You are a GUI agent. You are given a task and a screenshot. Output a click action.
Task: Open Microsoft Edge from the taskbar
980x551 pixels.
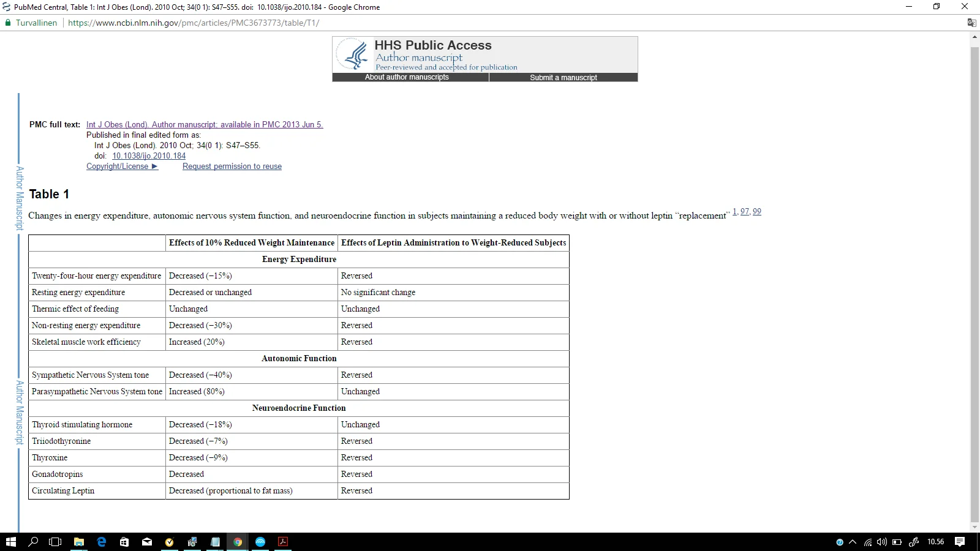[102, 542]
